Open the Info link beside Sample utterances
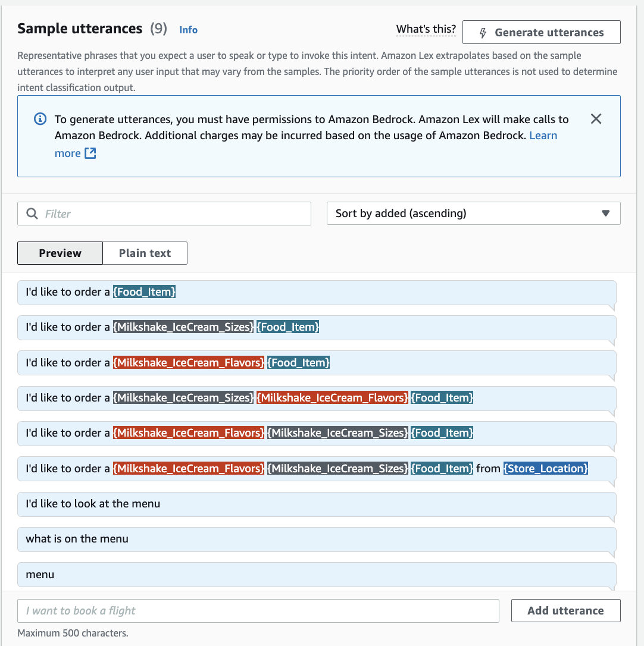The height and width of the screenshot is (646, 644). point(189,30)
